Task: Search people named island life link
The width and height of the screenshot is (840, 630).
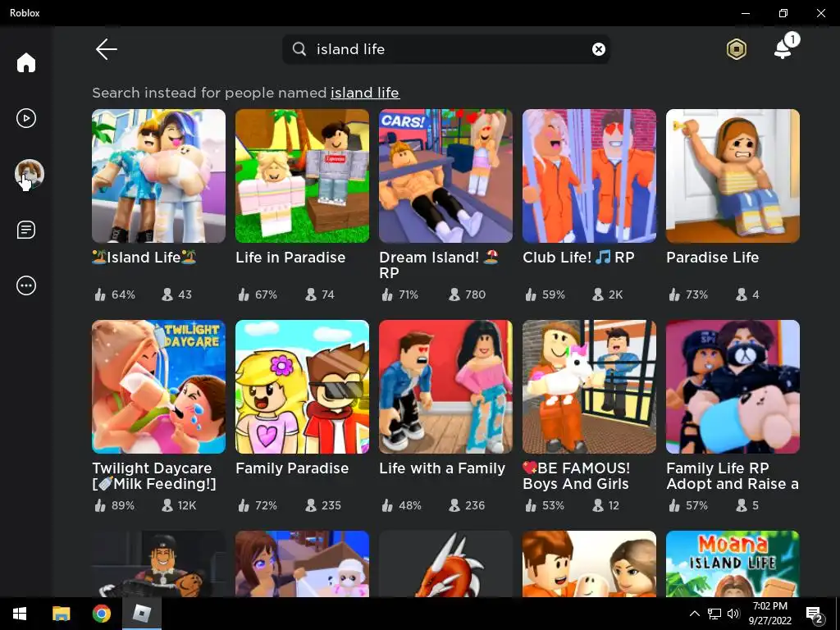Action: pos(365,93)
